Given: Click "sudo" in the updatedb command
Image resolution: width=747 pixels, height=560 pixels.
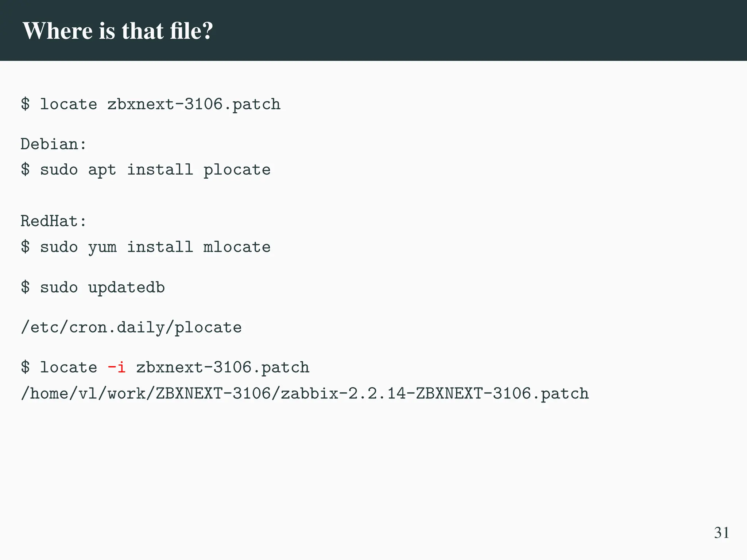Looking at the screenshot, I should 59,287.
